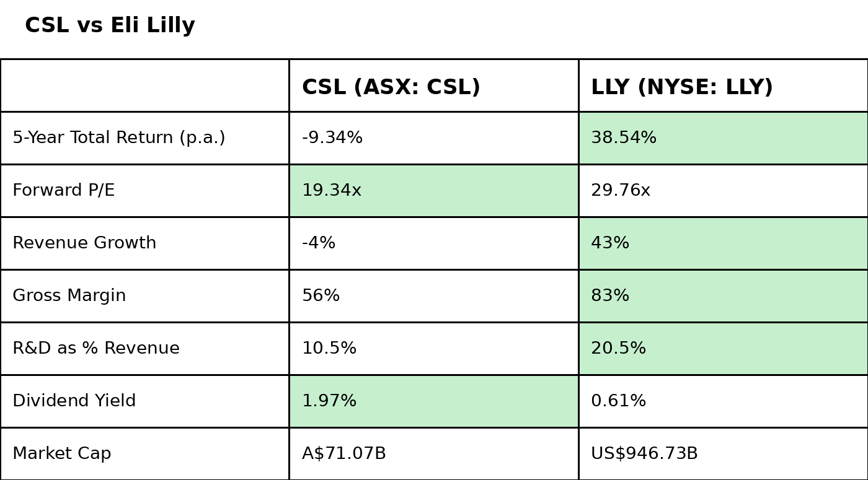The image size is (868, 480).
Task: Click the highlighted 1.97% dividend yield cell
Action: coord(329,401)
